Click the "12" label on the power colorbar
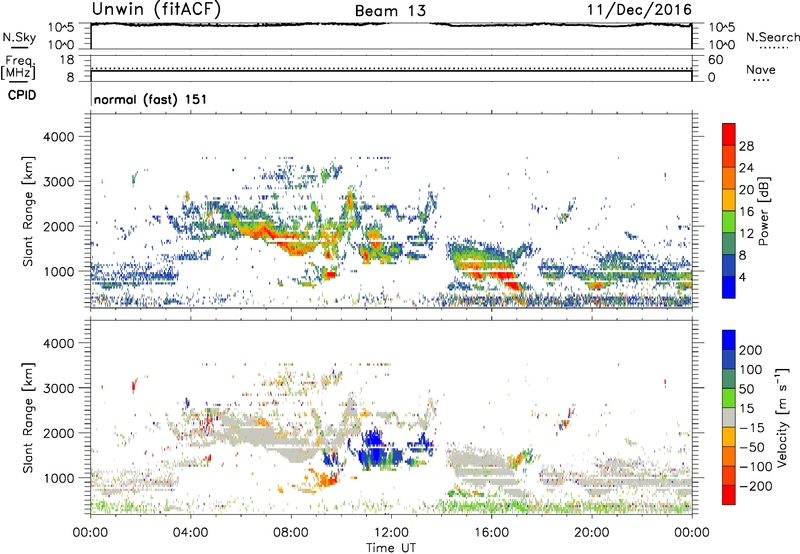Screen dimensions: 800x554 [746, 234]
